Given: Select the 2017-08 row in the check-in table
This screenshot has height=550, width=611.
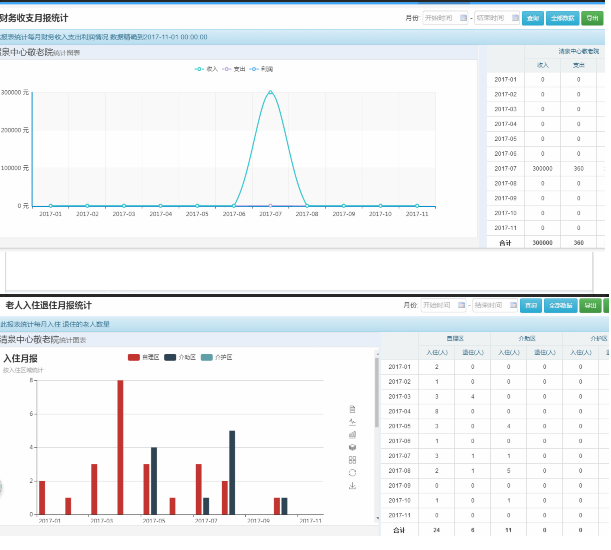Looking at the screenshot, I should (495, 470).
